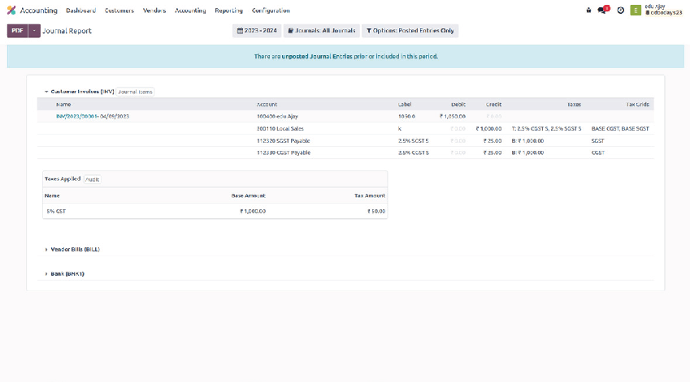Click the Journal Items button

(x=135, y=92)
